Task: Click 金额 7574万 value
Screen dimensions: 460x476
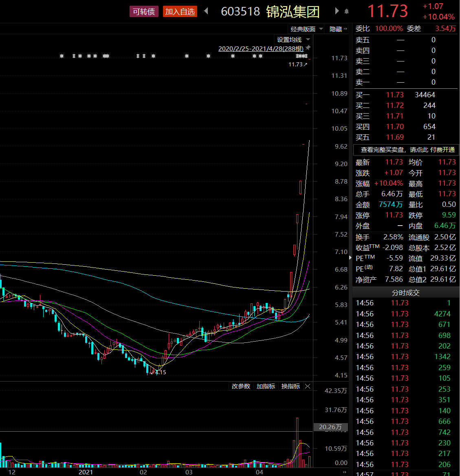Action: 391,204
